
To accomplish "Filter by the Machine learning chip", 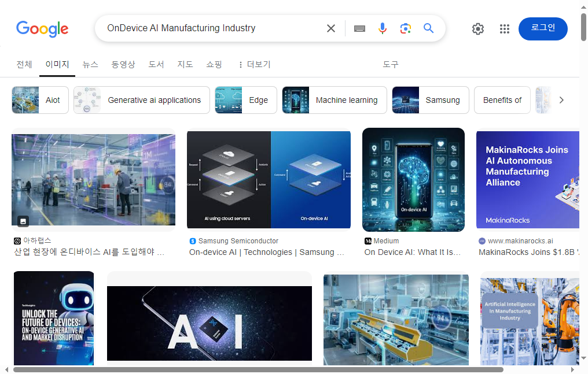I will pos(334,100).
